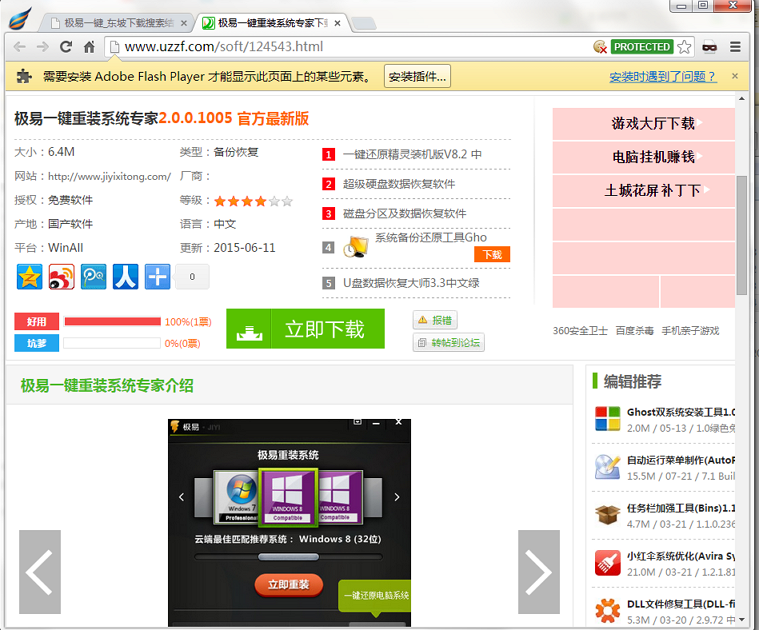Reload the page with the refresh icon
Viewport: 759px width, 630px height.
coord(66,47)
